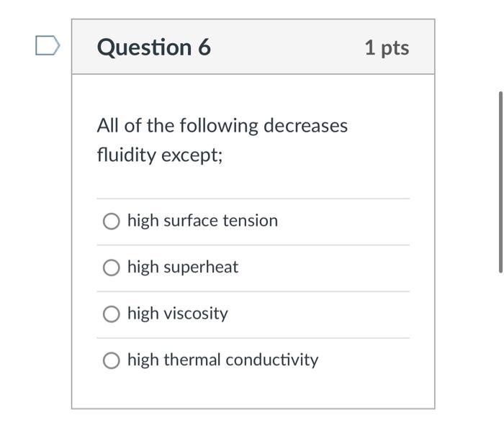Click the word 'viscosity' in the third option
The width and height of the screenshot is (504, 428).
pos(196,314)
